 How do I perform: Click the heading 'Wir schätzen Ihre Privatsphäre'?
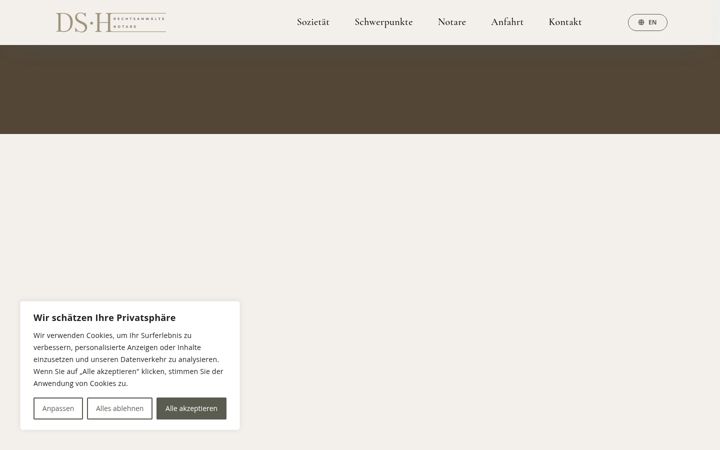click(x=104, y=318)
